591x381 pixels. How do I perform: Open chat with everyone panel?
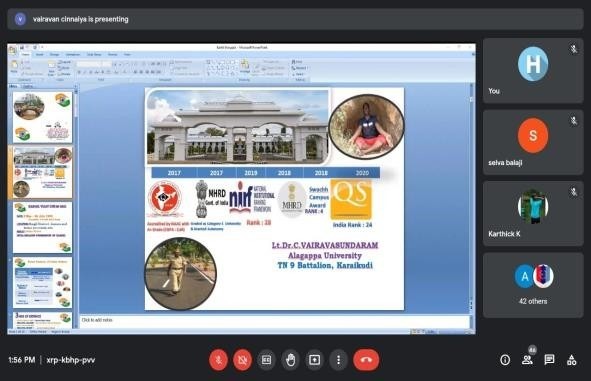(x=550, y=360)
